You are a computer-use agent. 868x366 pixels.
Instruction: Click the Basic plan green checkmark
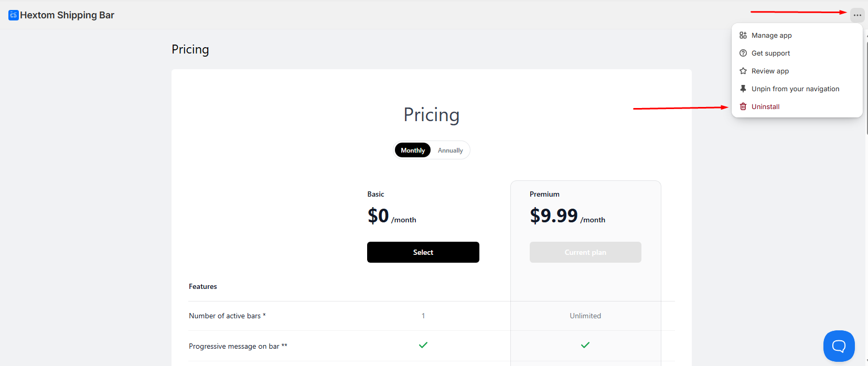coord(423,345)
